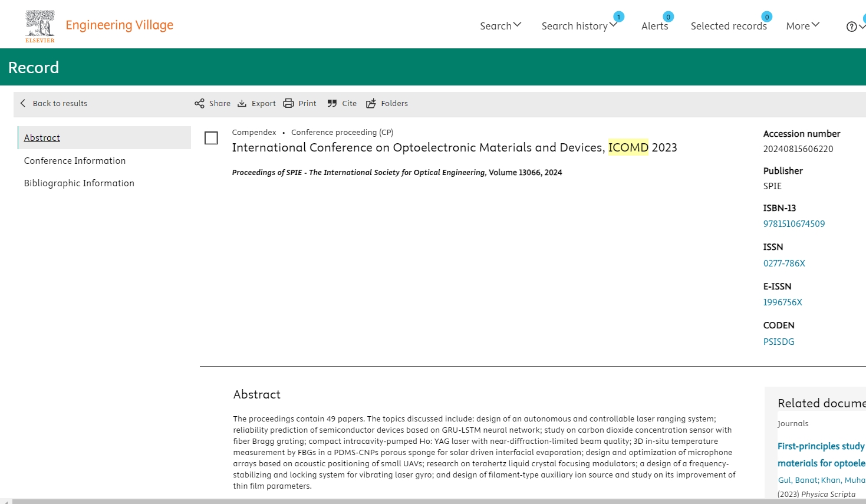Go back to results
Screen dimensions: 866x504
tap(60, 103)
